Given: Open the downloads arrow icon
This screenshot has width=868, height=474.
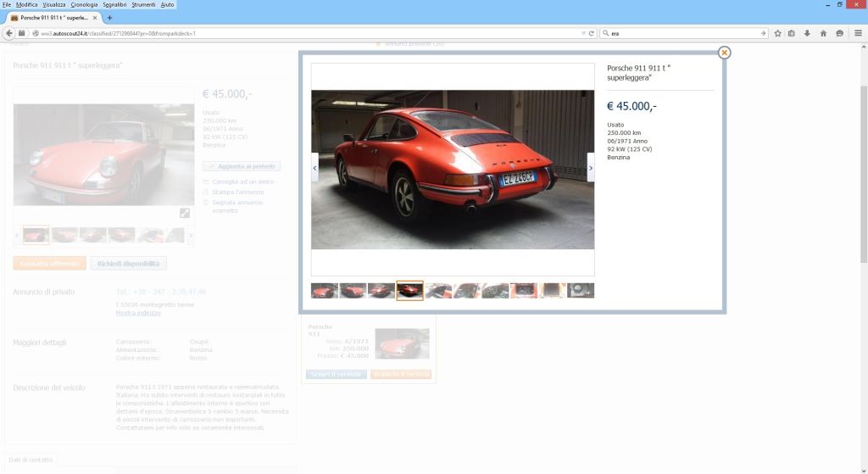Looking at the screenshot, I should 807,33.
